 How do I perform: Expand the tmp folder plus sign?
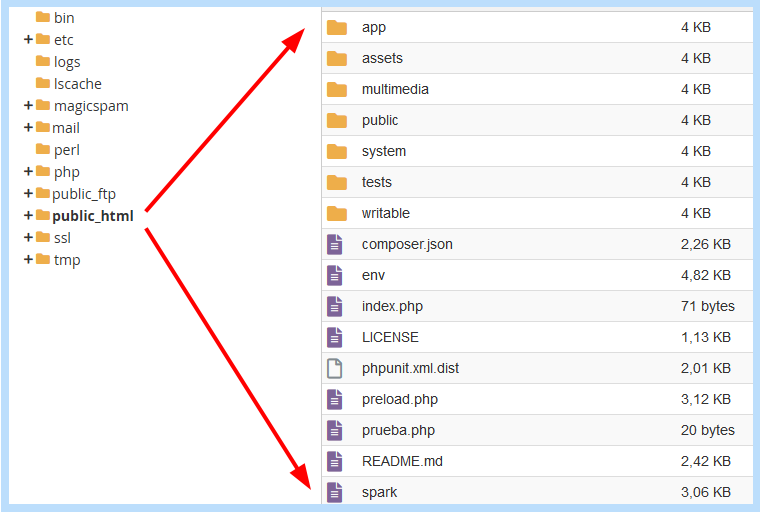(x=28, y=259)
